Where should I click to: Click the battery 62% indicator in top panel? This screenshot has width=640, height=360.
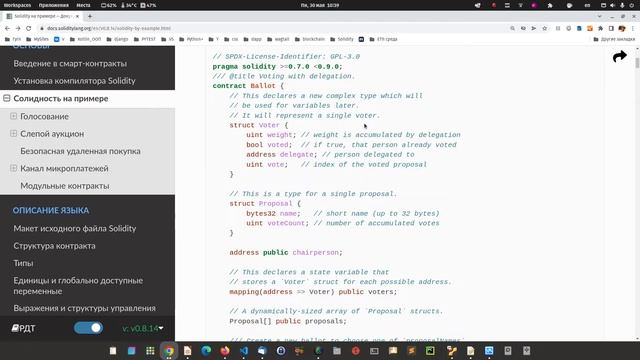point(109,5)
